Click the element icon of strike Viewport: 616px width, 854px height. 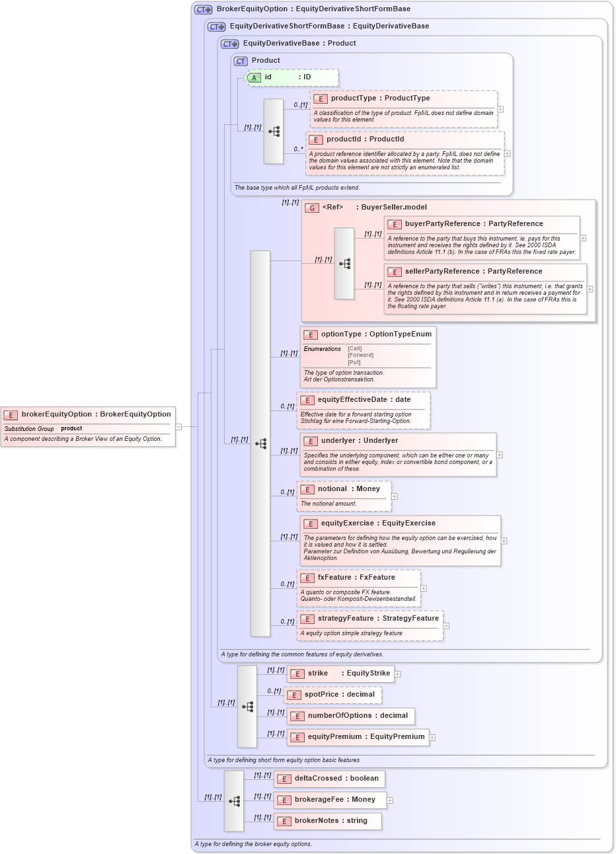pos(297,674)
